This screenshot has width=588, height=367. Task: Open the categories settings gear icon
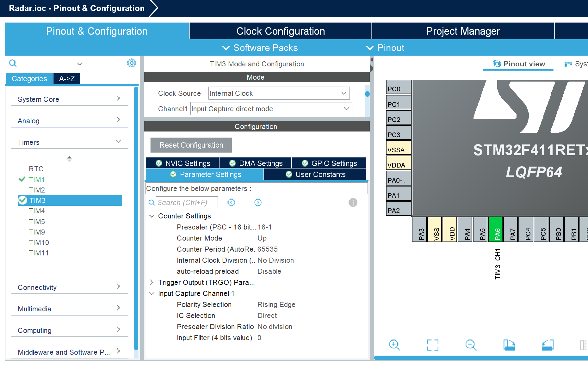132,63
